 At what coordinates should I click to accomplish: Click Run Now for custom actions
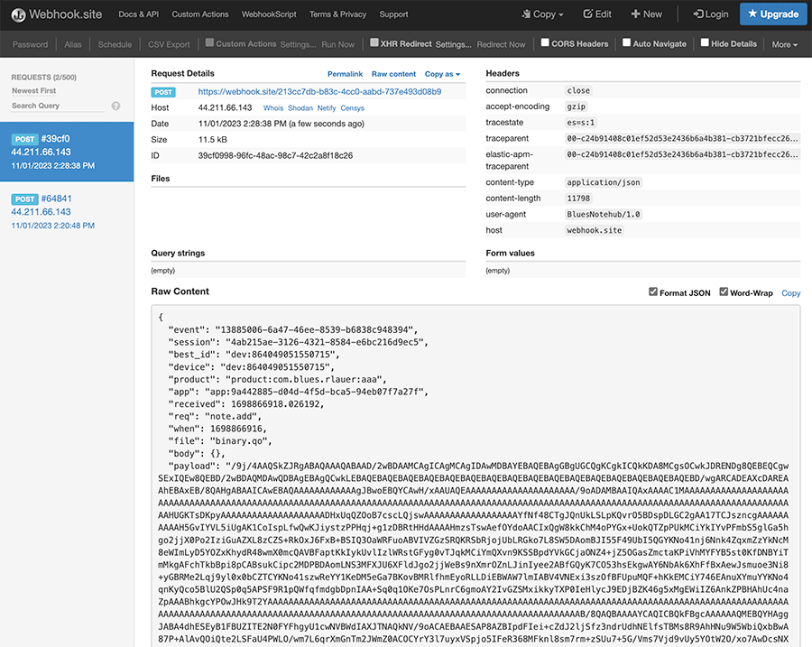337,44
